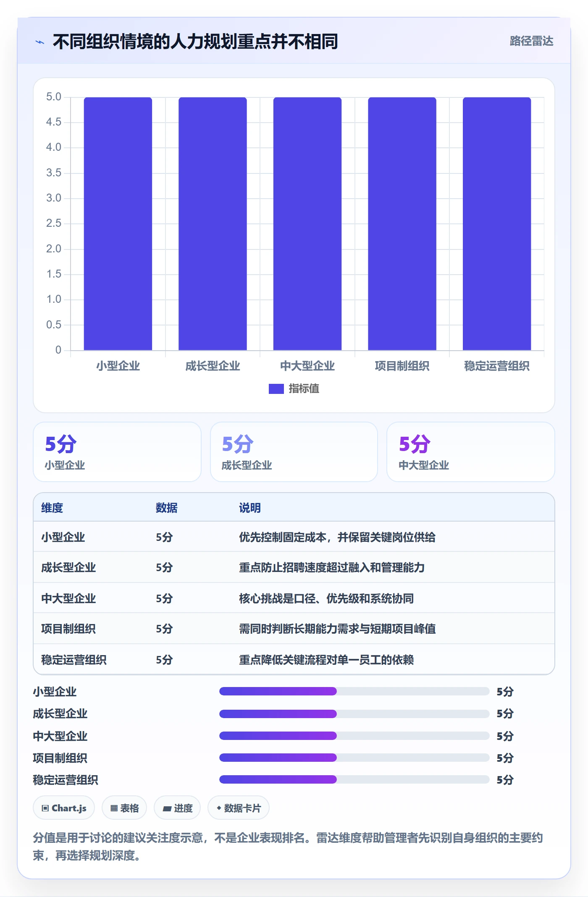
Task: Select the 项目制组织 table row name
Action: tap(68, 629)
